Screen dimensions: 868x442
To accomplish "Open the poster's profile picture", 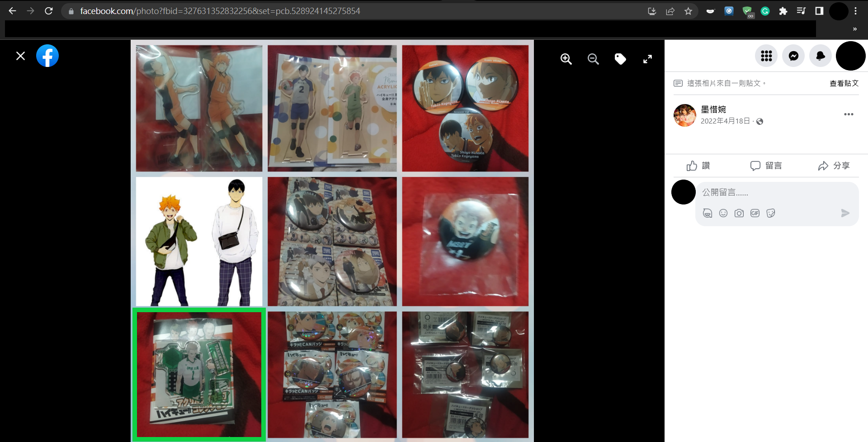I will [x=684, y=115].
